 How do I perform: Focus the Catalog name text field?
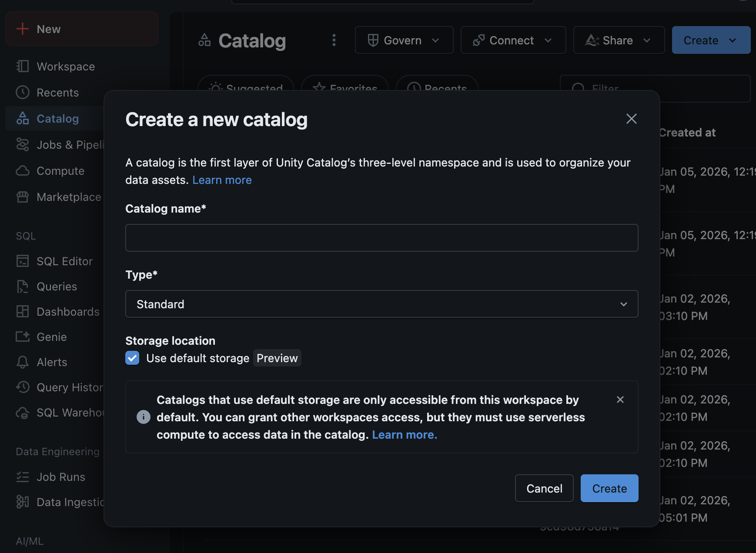click(x=381, y=238)
